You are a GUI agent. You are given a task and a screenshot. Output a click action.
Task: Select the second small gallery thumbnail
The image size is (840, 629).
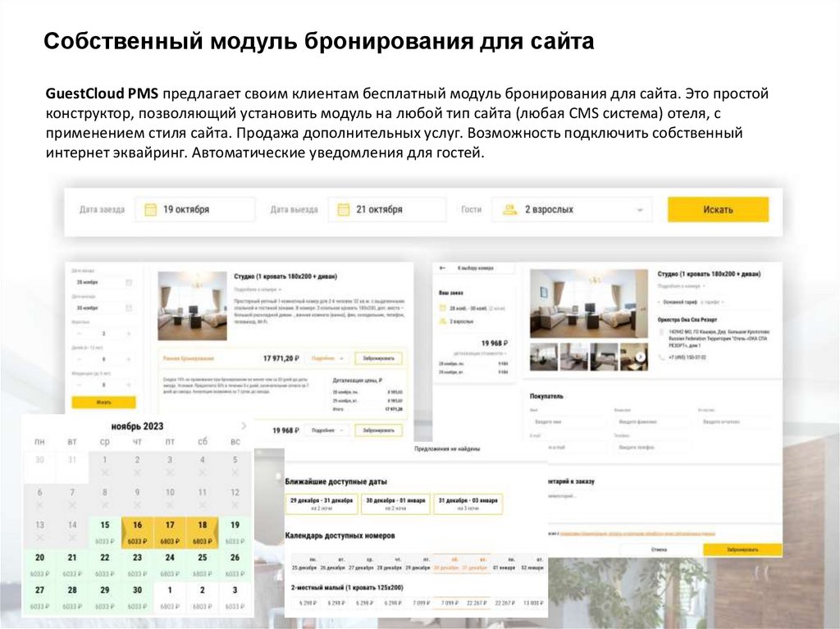pos(573,357)
